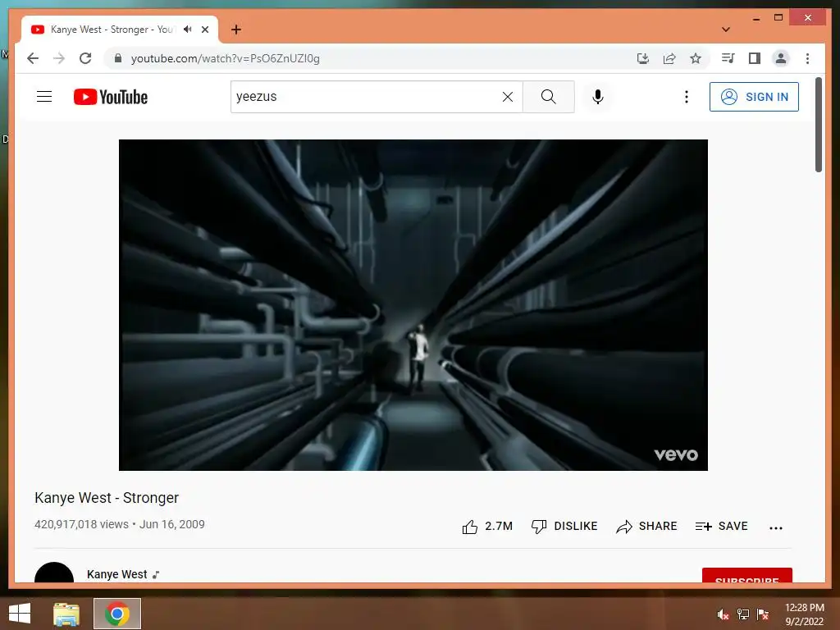Screen dimensions: 840x630
Task: Start voice search with microphone icon
Action: point(598,97)
